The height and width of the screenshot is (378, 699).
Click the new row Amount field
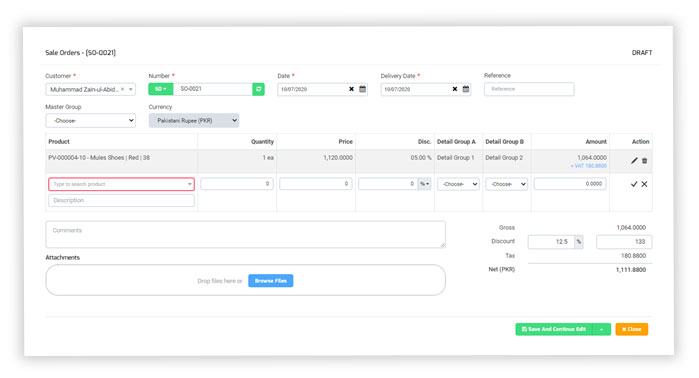pos(570,184)
